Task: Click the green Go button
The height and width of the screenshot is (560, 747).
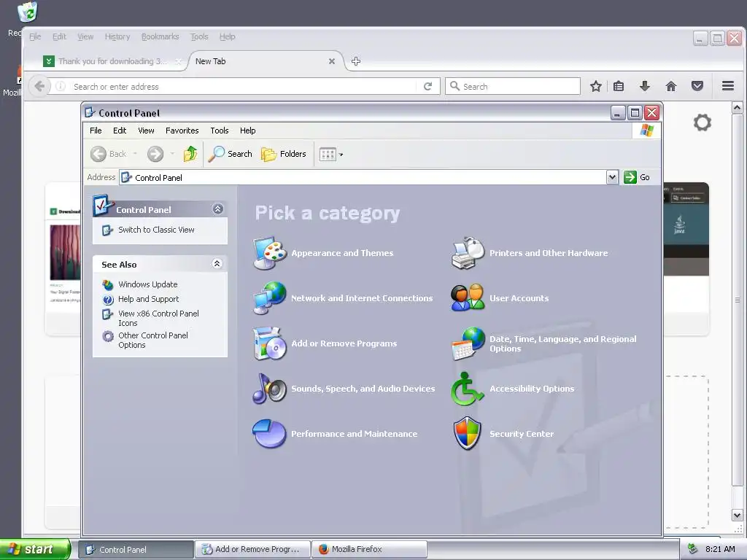Action: tap(637, 177)
